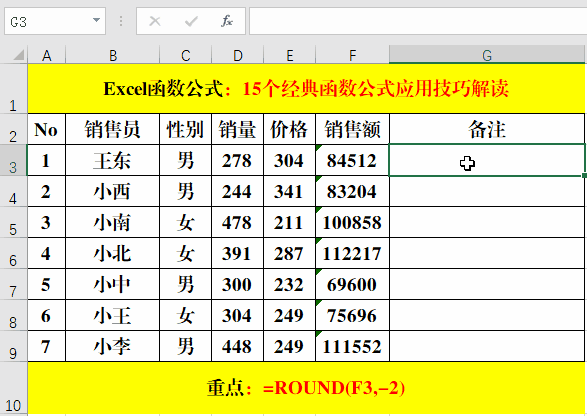Click the sales amount cell 75696
Viewport: 587px width, 416px height.
coord(353,316)
